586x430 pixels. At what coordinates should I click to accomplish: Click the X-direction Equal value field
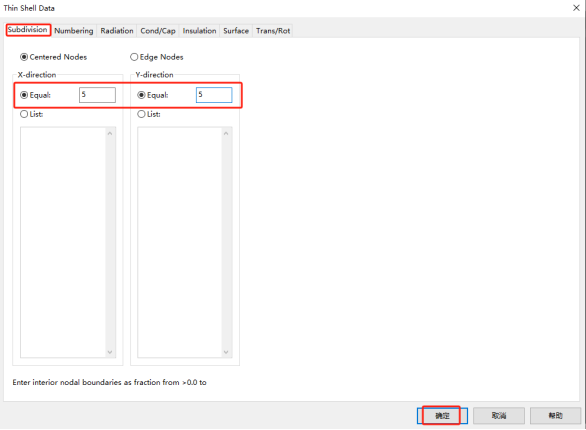tap(97, 95)
